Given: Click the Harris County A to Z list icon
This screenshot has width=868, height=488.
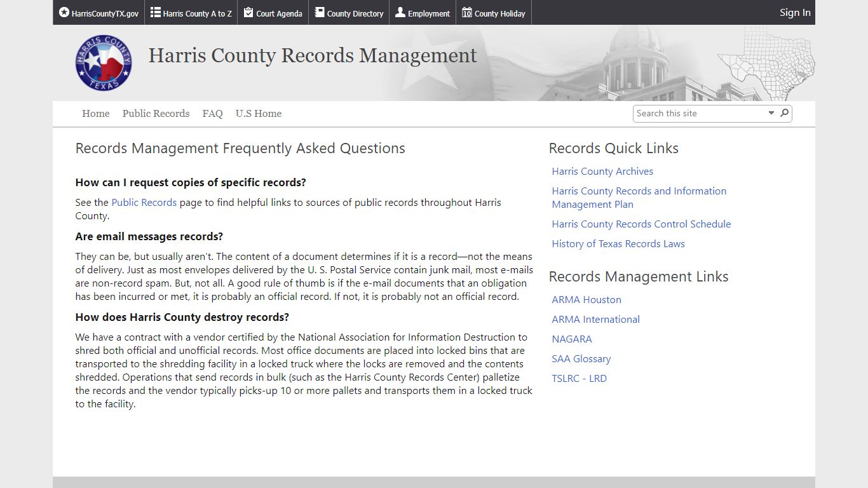Looking at the screenshot, I should click(155, 13).
